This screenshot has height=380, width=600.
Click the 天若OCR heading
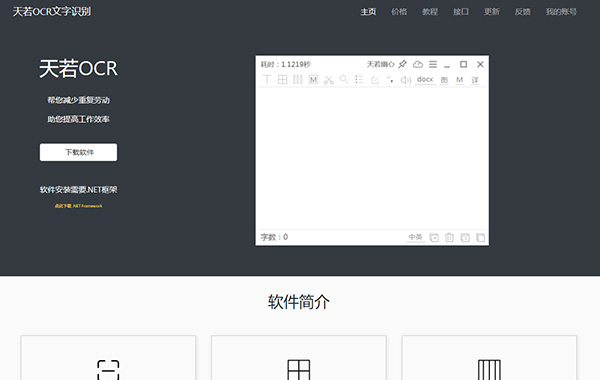tap(78, 69)
